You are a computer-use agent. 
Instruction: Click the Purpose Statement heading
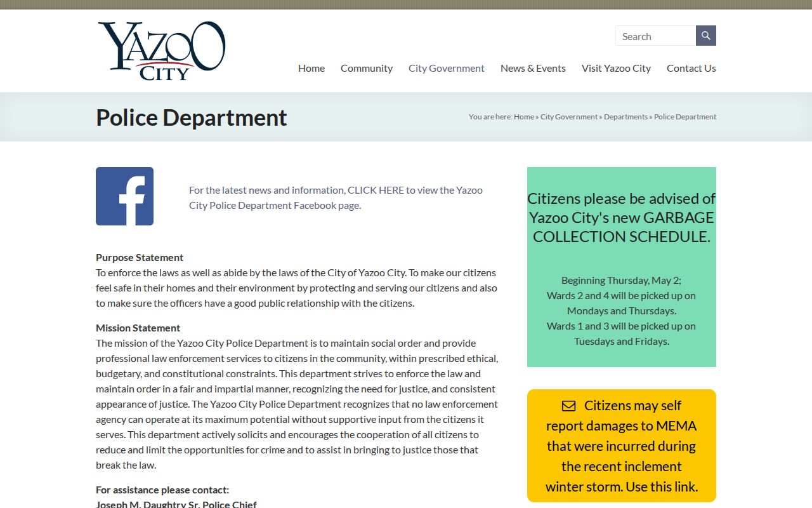[140, 257]
